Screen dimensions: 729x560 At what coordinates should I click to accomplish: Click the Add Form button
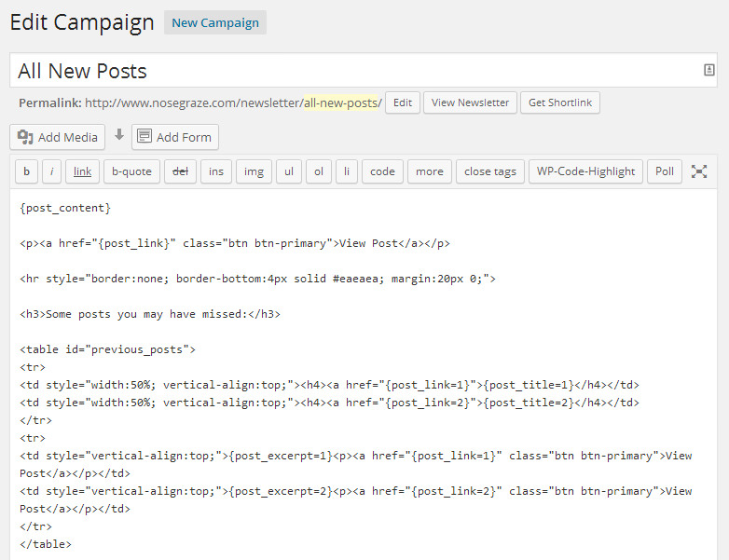pos(175,137)
